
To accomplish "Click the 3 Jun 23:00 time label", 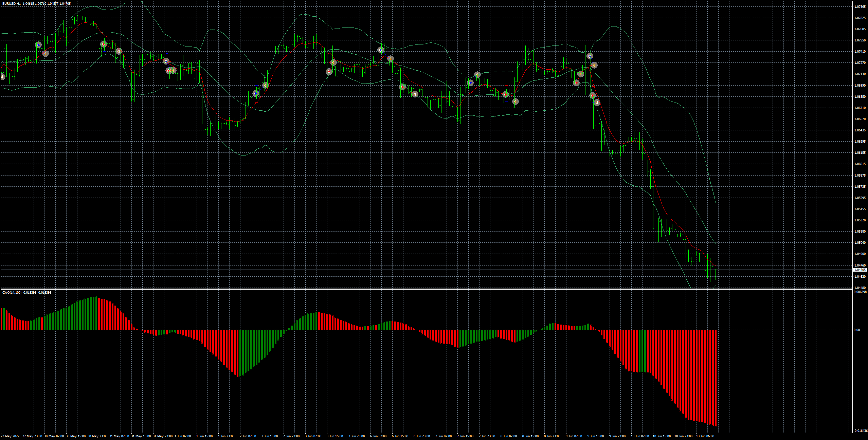I will click(357, 436).
